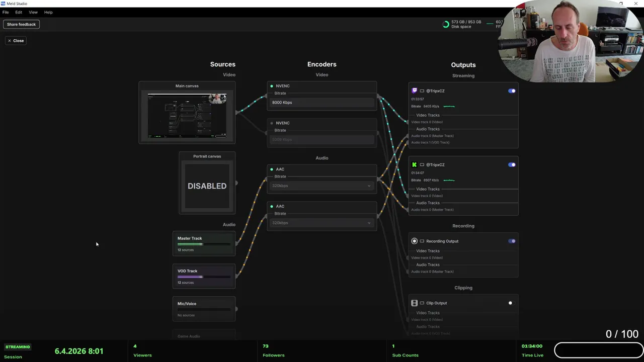Select the Mic/Voice source card

(204, 309)
